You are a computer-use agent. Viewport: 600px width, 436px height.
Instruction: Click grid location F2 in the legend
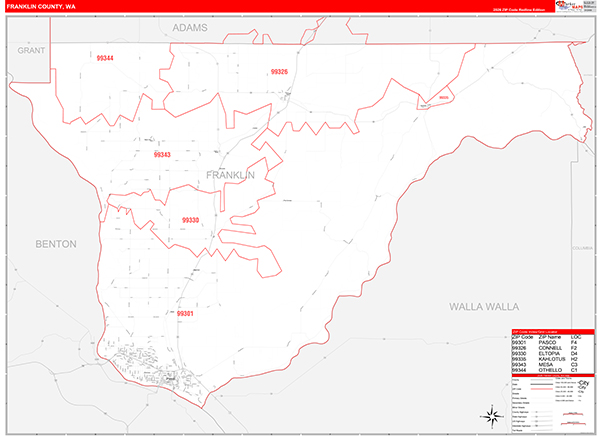[x=574, y=348]
